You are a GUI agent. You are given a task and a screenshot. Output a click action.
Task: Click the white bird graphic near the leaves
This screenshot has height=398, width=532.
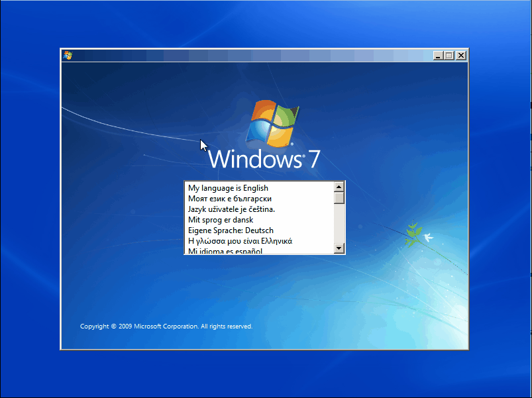coord(429,236)
